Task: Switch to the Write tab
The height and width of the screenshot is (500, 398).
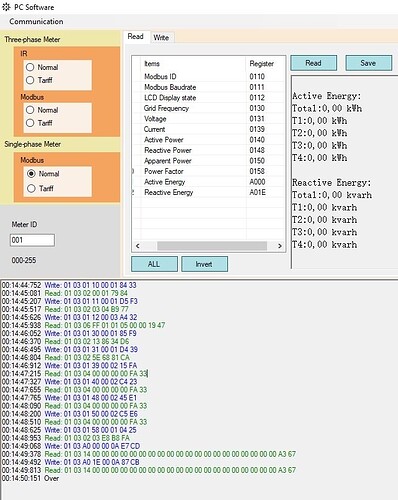Action: coord(161,37)
